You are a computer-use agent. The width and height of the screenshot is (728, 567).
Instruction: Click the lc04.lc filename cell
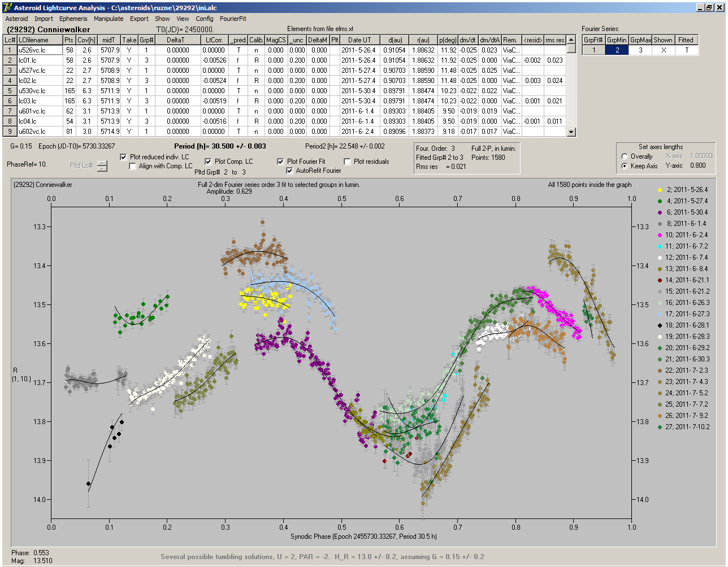(x=40, y=121)
